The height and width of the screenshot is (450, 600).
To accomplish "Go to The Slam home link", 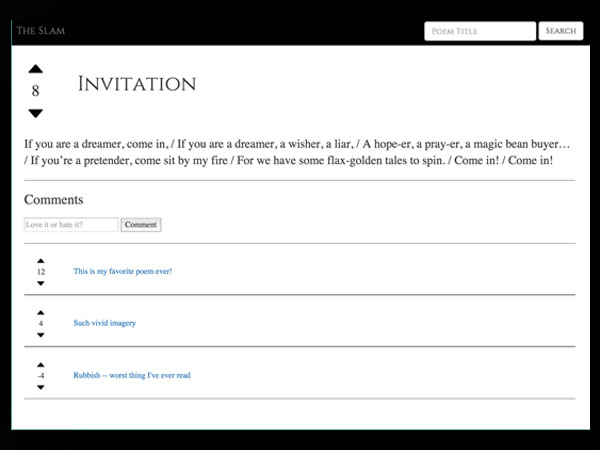I will click(x=40, y=31).
